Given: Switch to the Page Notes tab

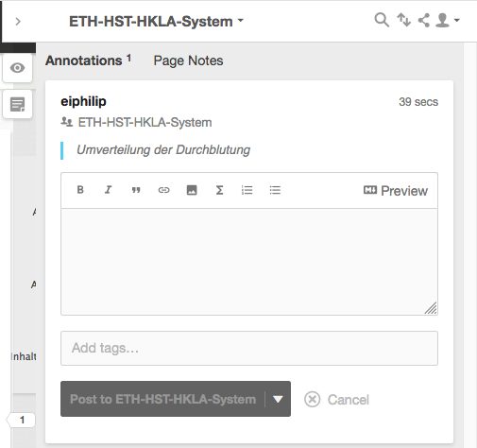Looking at the screenshot, I should 188,60.
